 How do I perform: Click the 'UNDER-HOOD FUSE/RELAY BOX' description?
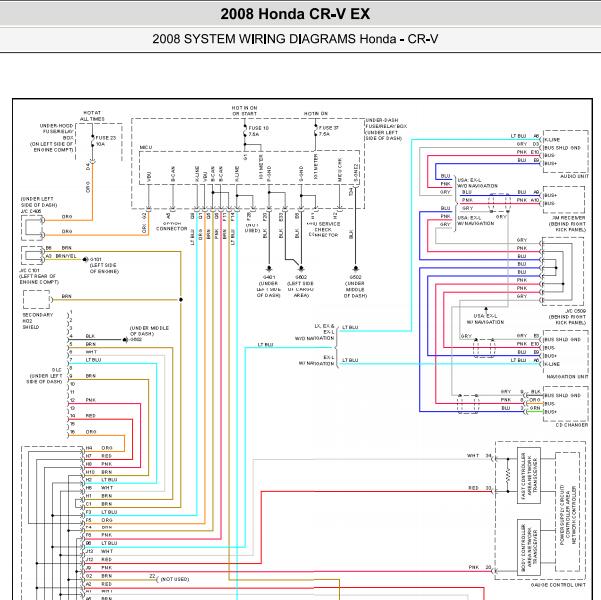tap(54, 138)
